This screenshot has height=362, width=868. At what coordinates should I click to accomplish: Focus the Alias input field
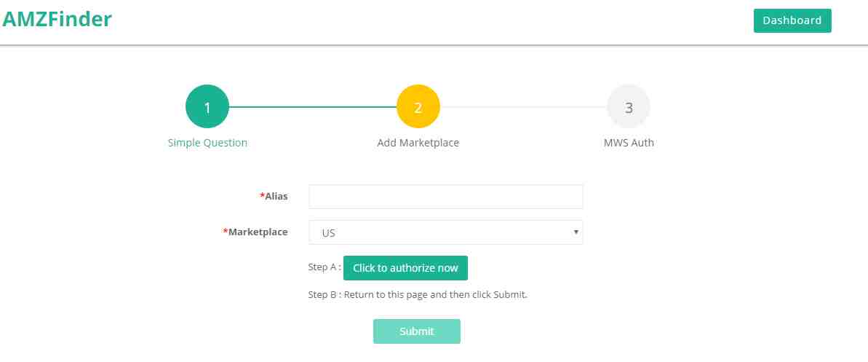(x=445, y=196)
